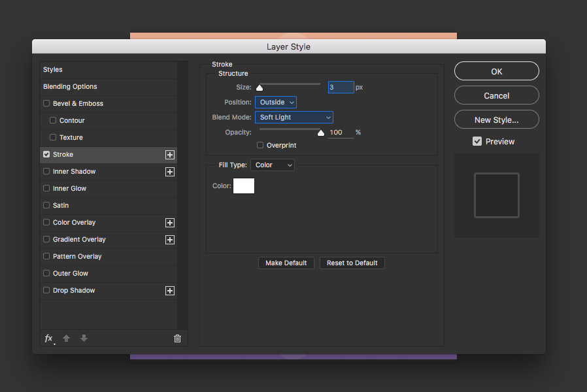Screen dimensions: 587x392
Task: Enable the Color Overlay checkbox
Action: [46, 222]
